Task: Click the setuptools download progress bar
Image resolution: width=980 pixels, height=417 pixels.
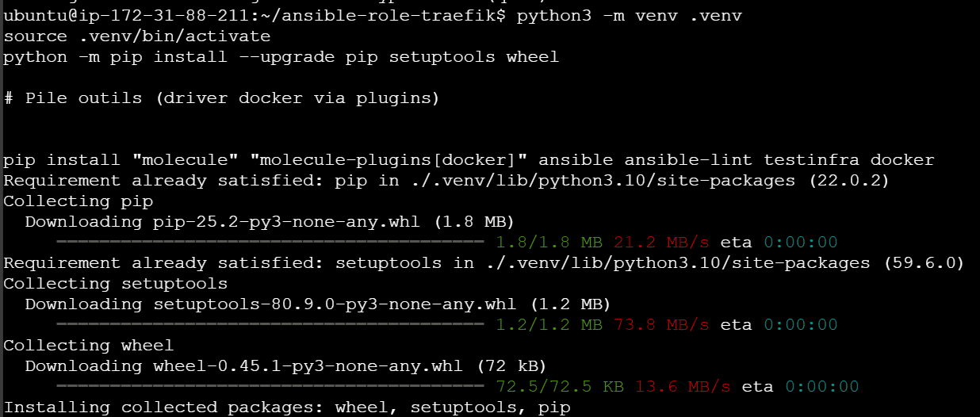Action: pyautogui.click(x=270, y=325)
